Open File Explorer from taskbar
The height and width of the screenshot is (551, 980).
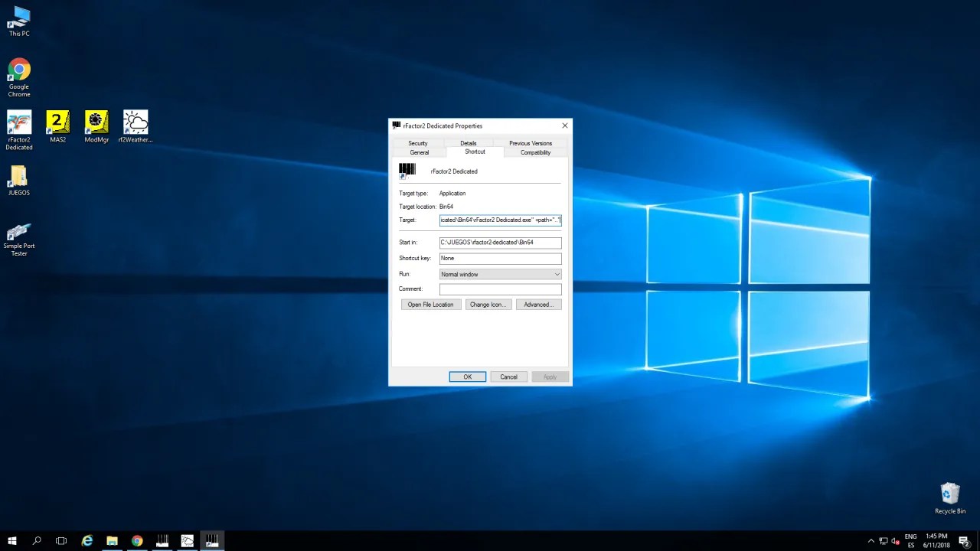[112, 541]
